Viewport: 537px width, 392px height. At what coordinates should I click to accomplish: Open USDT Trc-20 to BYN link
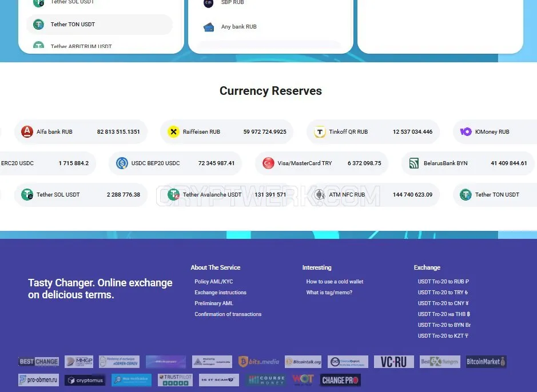point(444,325)
